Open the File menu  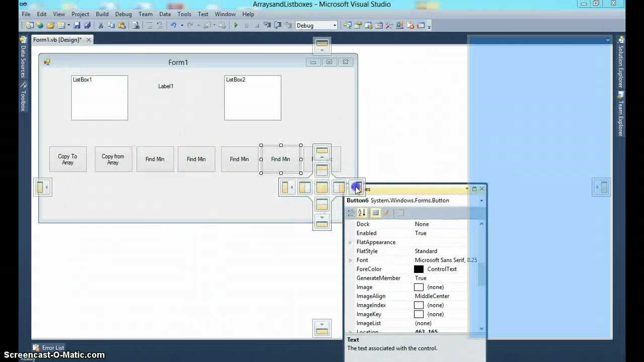pyautogui.click(x=26, y=14)
